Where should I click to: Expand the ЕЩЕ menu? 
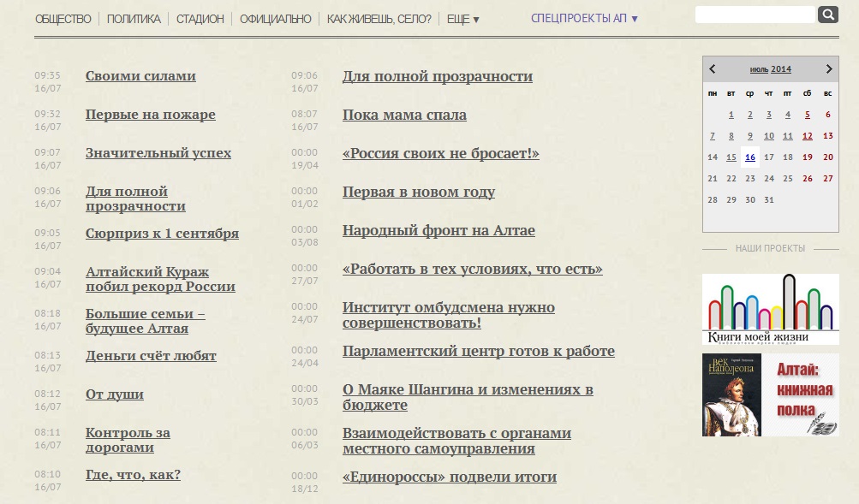point(463,19)
